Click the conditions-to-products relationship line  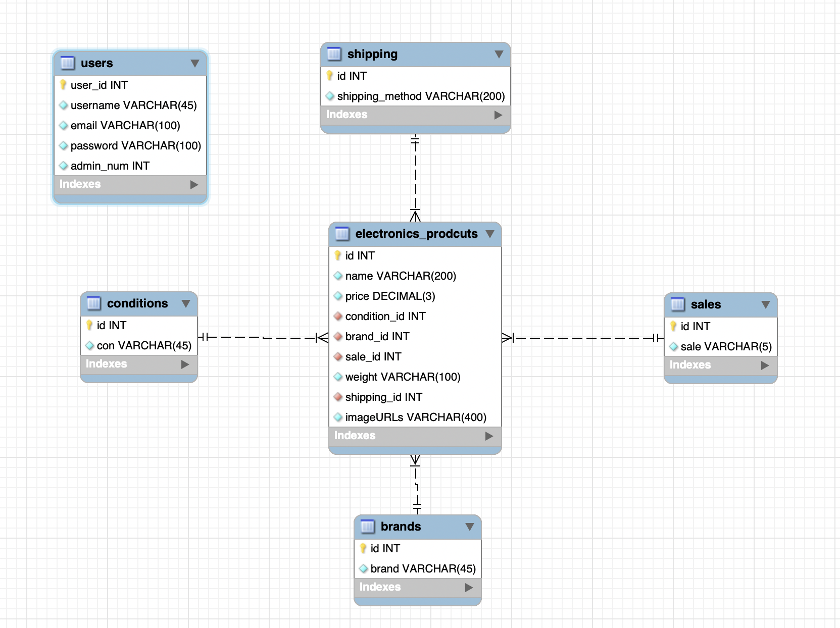pos(263,337)
